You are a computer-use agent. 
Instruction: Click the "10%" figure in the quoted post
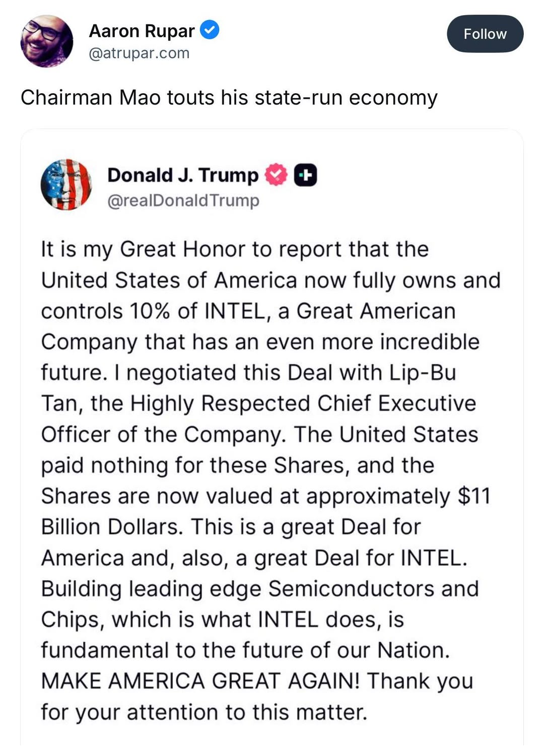pos(150,311)
